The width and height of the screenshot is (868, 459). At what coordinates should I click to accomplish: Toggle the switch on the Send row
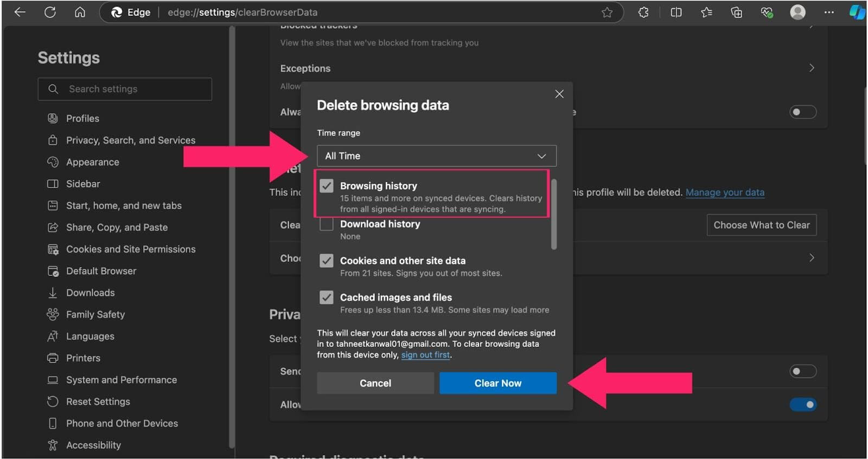click(803, 371)
